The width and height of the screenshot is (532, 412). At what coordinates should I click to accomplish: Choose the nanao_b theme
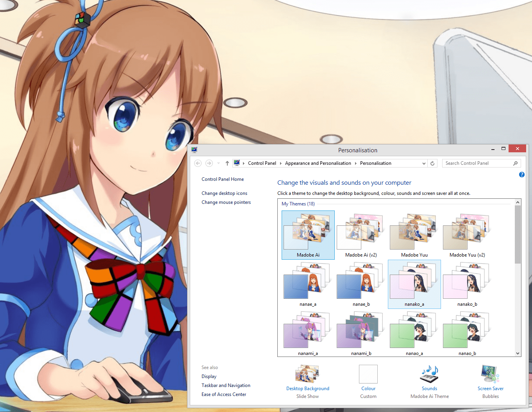[468, 333]
